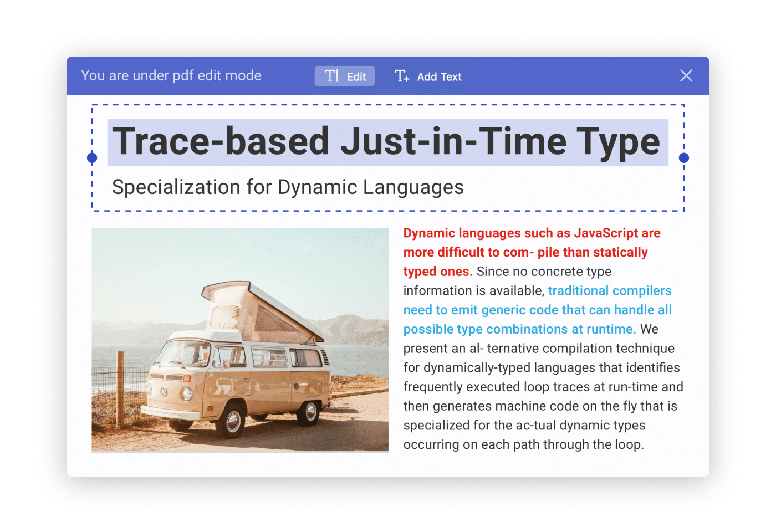
Task: Select the camper van image
Action: point(240,340)
